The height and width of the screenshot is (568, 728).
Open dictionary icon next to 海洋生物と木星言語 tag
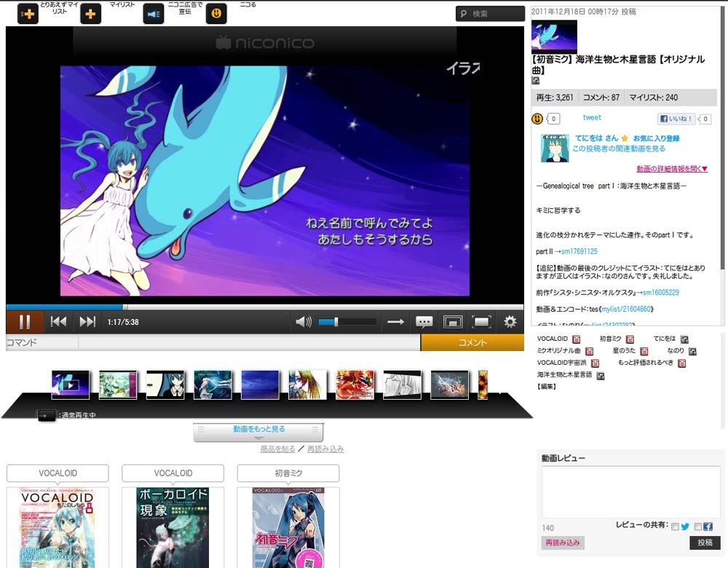pos(601,375)
